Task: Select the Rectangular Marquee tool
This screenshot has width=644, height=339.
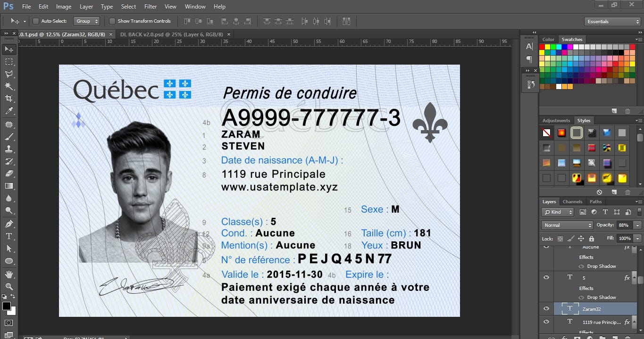Action: (9, 62)
